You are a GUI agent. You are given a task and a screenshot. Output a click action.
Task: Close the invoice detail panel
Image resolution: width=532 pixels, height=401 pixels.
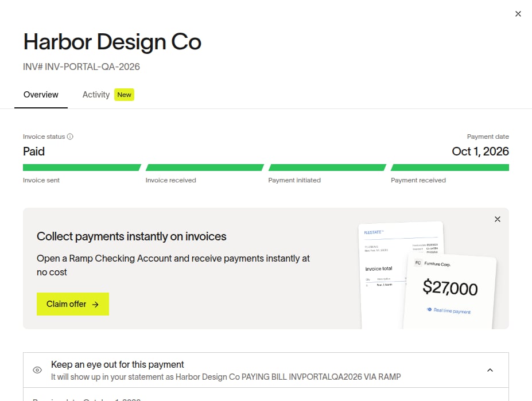[518, 14]
